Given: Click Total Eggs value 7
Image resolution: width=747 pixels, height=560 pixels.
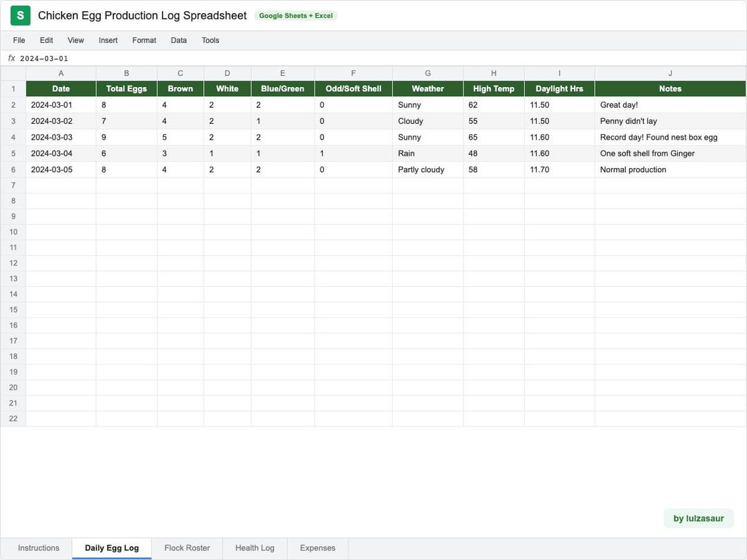Looking at the screenshot, I should coord(127,121).
